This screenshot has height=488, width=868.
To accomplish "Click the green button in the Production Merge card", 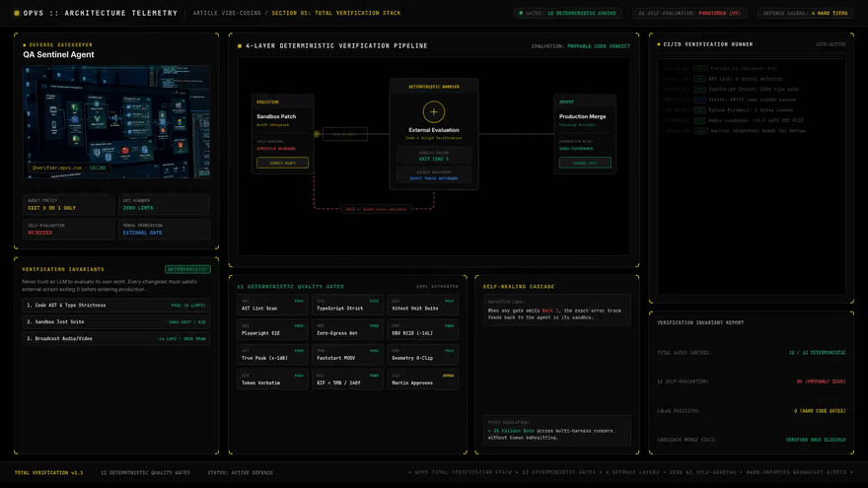I will pos(585,163).
